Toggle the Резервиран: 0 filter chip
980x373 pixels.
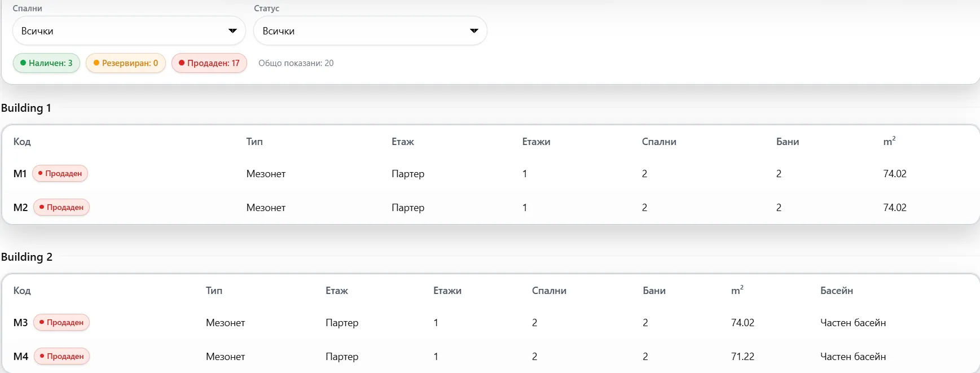(x=126, y=63)
